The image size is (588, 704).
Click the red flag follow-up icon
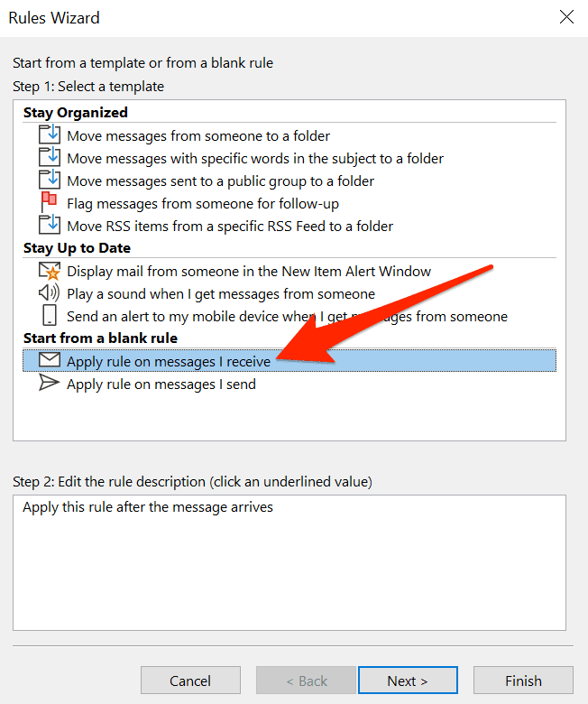pos(50,203)
